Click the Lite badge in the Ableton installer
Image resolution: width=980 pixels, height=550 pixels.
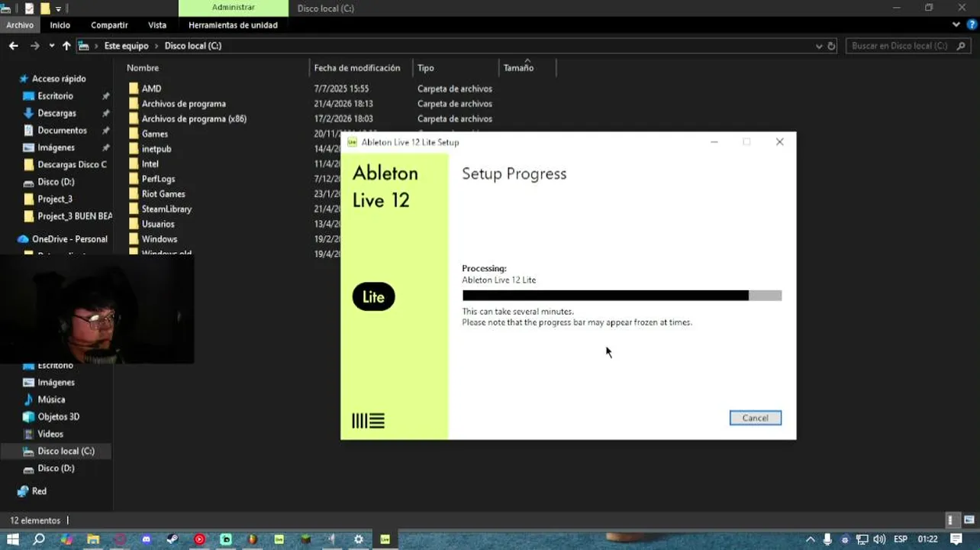pos(373,297)
